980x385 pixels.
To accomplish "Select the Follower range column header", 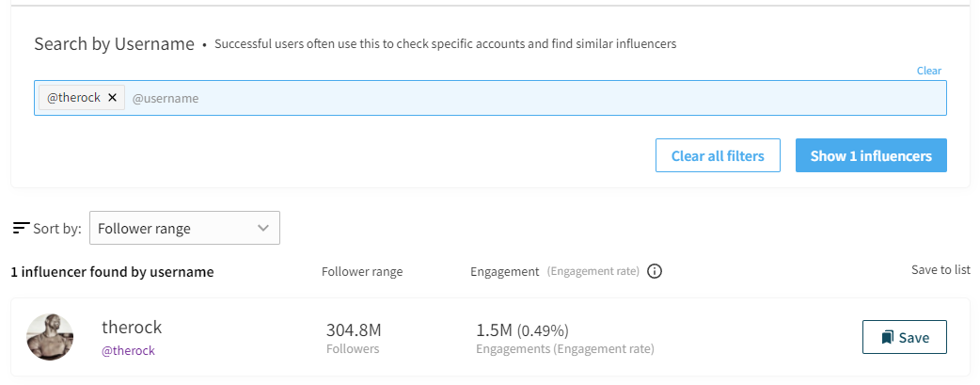I will pos(362,272).
